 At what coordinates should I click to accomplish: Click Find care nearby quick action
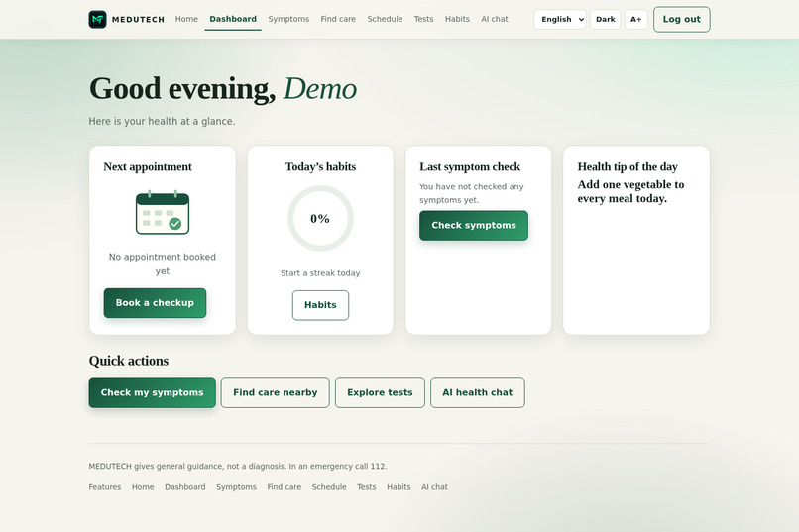[x=276, y=392]
